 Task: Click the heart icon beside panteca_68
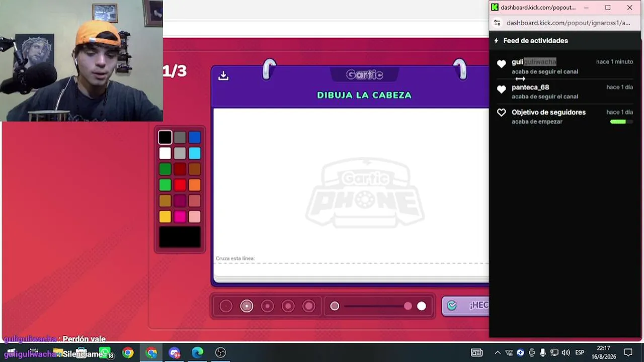501,89
